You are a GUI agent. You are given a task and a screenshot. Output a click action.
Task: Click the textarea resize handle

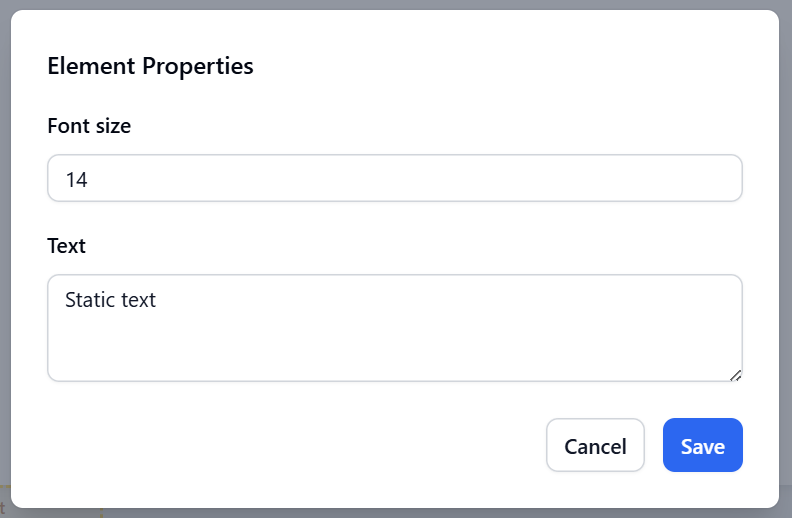(x=735, y=375)
